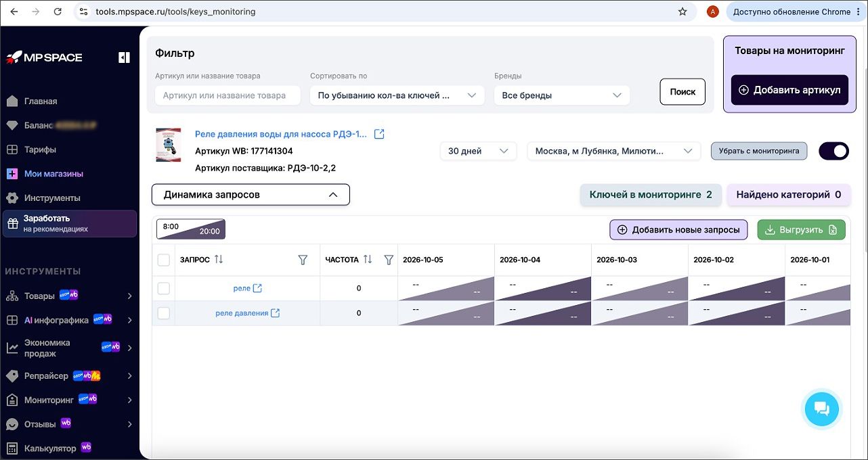Filter the ЧАСТОТА column
868x460 pixels.
coord(389,260)
